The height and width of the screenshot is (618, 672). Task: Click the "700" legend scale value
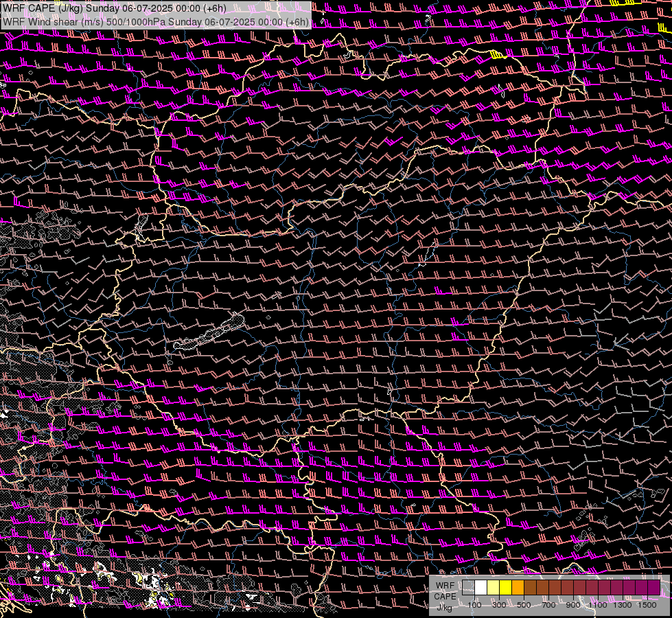tap(549, 605)
